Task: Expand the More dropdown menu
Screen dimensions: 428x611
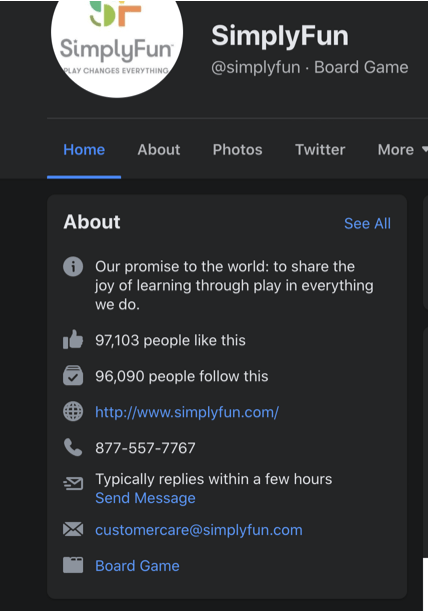Action: pyautogui.click(x=402, y=150)
